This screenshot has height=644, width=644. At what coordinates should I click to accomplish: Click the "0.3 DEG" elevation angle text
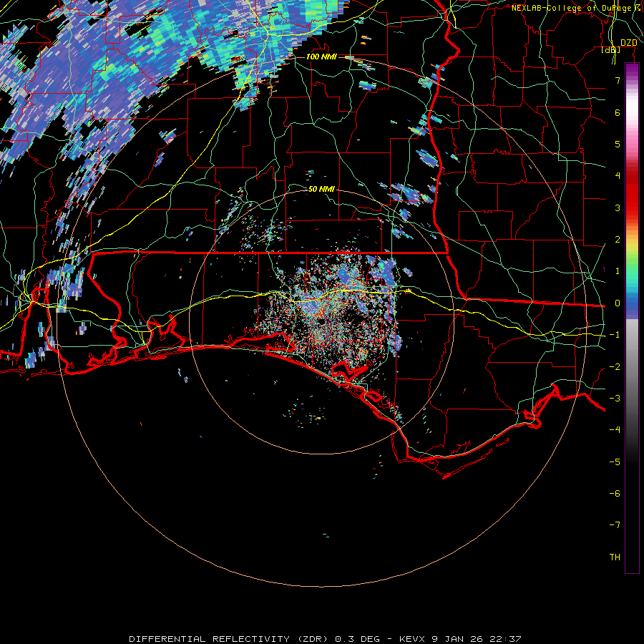click(x=358, y=639)
